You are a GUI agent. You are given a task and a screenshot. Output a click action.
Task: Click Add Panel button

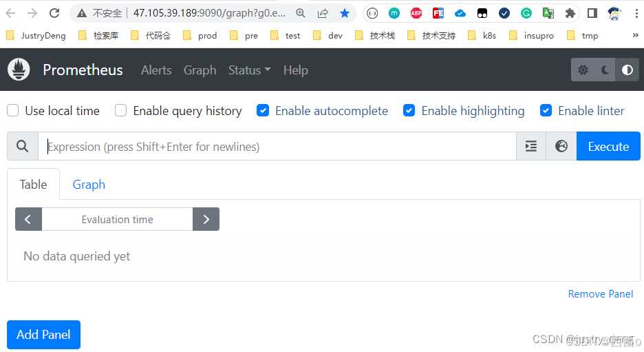(43, 335)
